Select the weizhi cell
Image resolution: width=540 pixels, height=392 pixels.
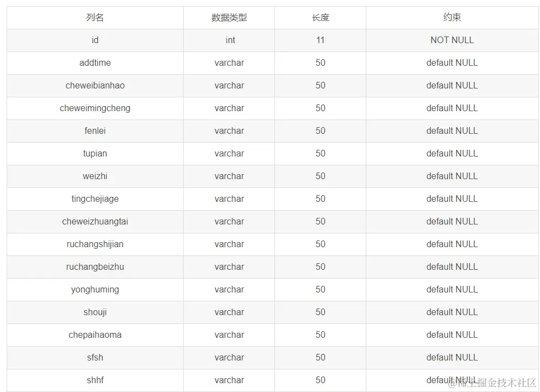tap(95, 176)
